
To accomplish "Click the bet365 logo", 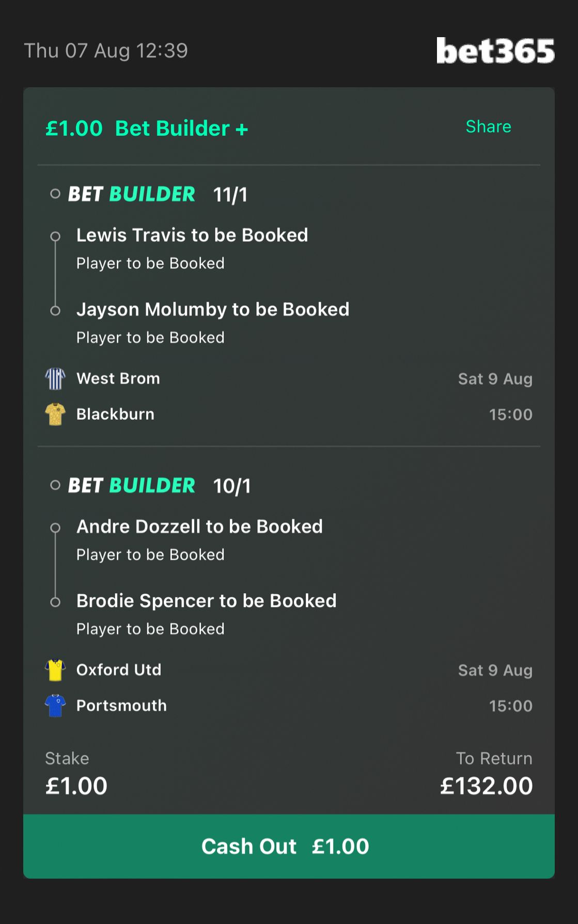I will tap(495, 51).
